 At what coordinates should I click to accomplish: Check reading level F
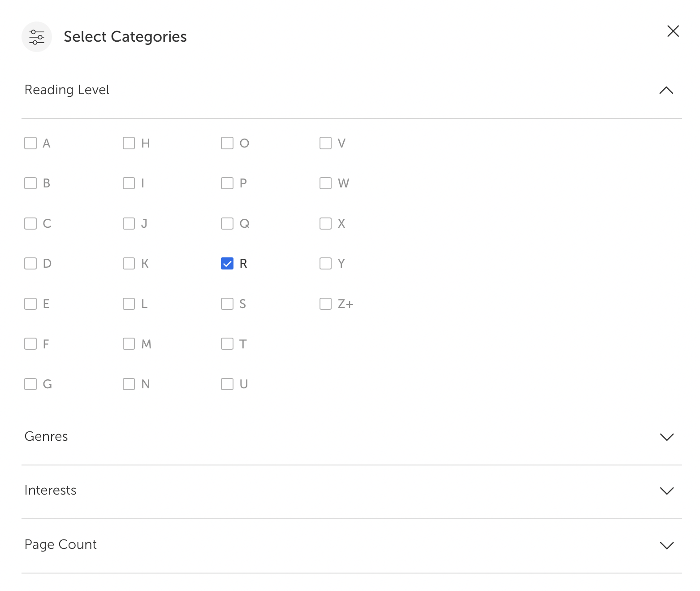[30, 343]
